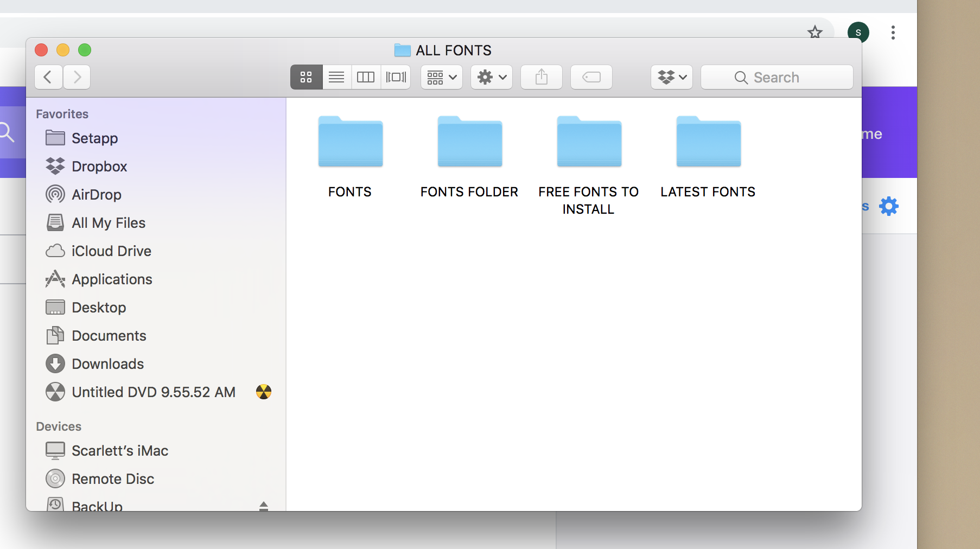Click the Favorites section header

(62, 114)
